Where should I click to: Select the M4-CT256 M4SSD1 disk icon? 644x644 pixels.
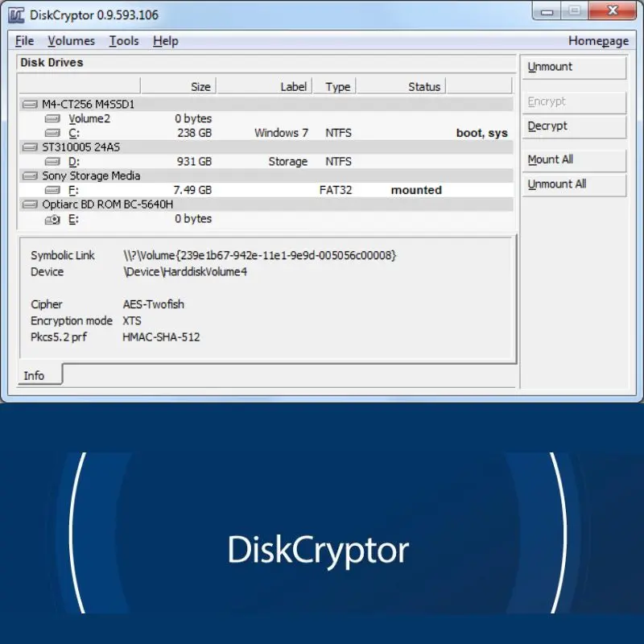point(31,104)
